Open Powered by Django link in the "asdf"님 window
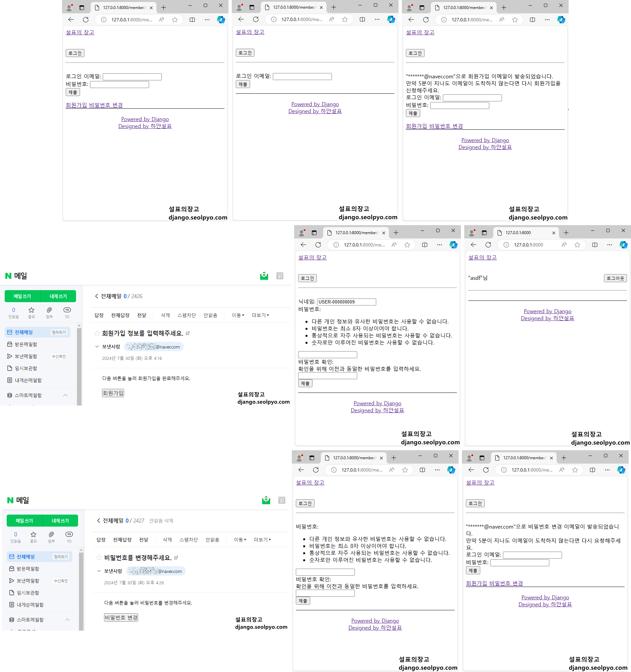This screenshot has height=672, width=631. [548, 311]
